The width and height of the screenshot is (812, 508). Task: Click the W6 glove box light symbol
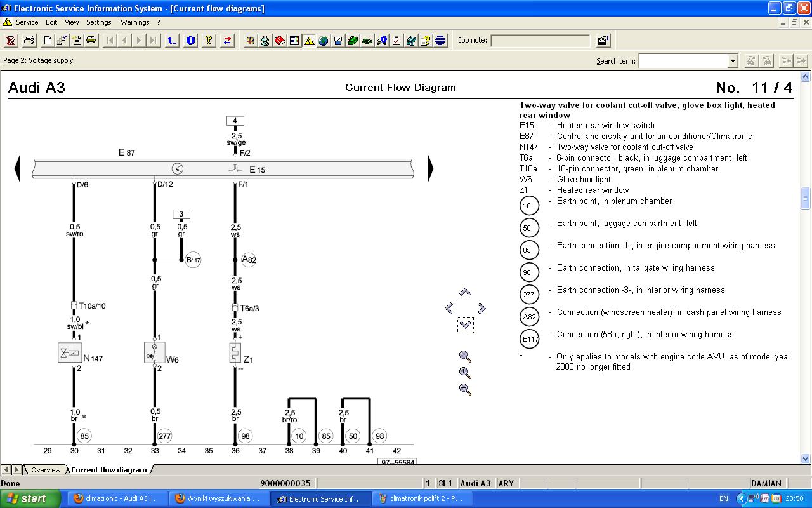[154, 352]
